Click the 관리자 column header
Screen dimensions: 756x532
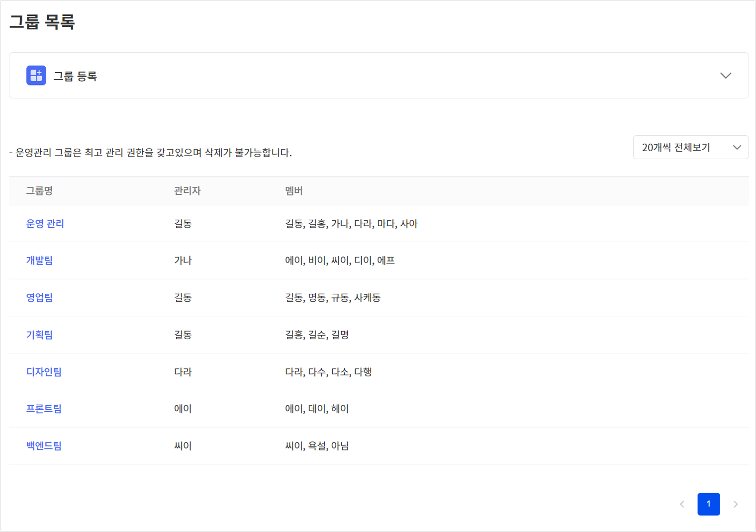coord(187,191)
